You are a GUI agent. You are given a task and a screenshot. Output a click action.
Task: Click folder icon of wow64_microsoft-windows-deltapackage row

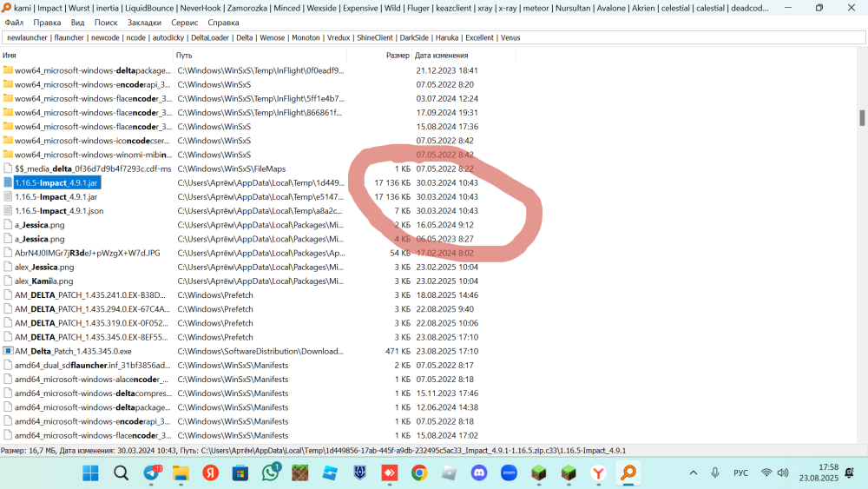click(8, 70)
